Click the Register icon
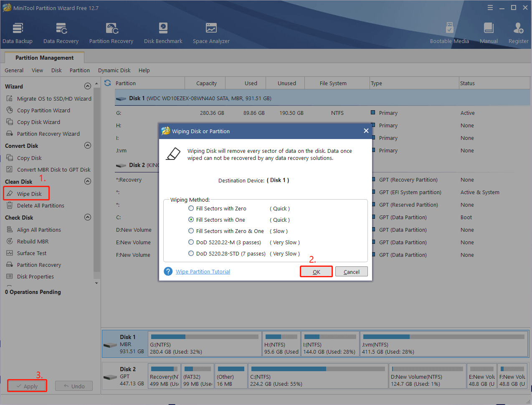Screen dimensions: 532x405 [518, 33]
